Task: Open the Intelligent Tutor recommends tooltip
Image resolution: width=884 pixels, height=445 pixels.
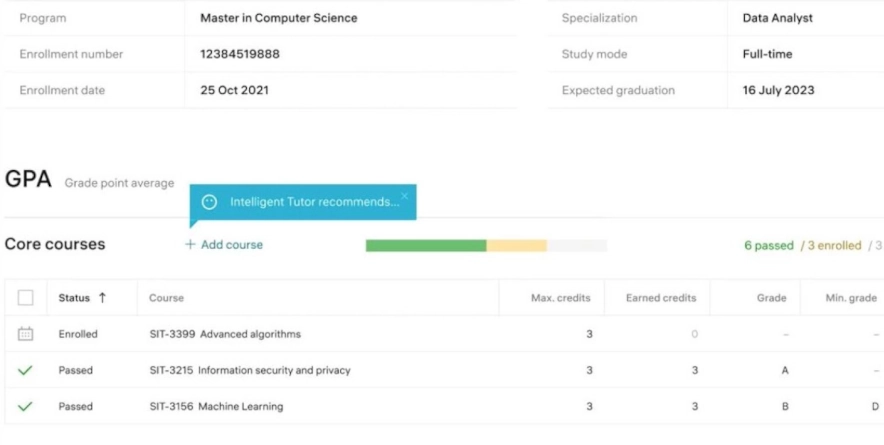Action: pos(314,202)
